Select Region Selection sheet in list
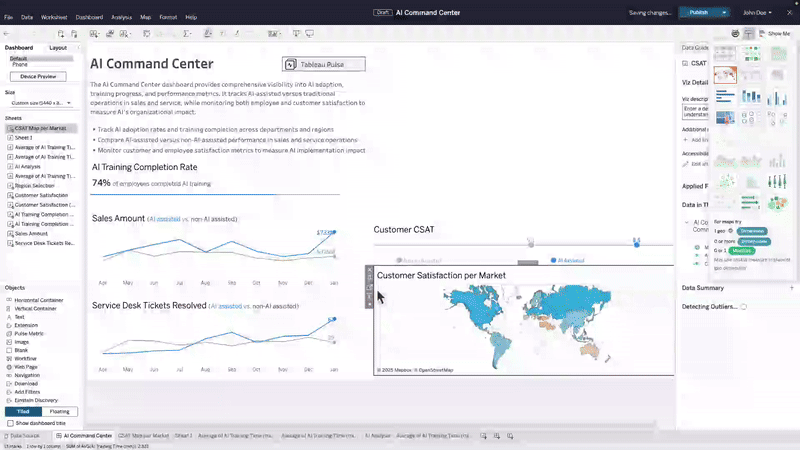This screenshot has height=450, width=800. (35, 185)
